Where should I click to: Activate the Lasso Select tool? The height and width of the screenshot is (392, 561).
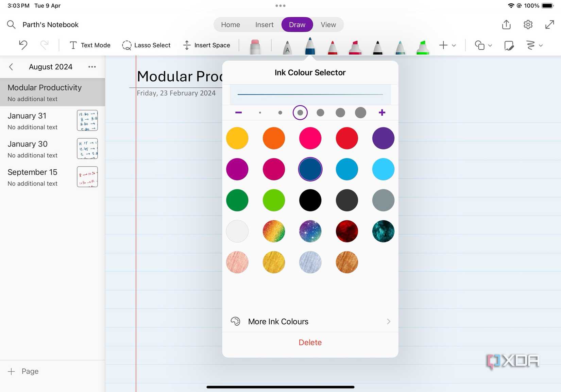tap(146, 45)
